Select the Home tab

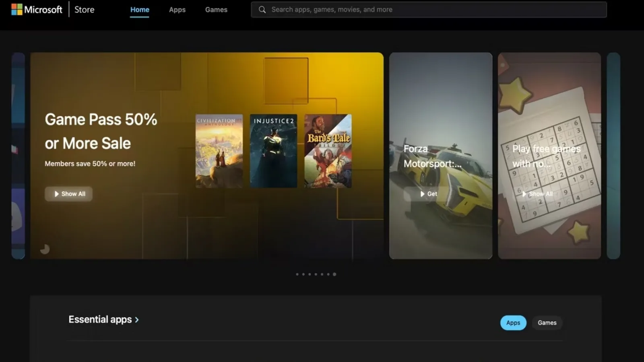click(x=140, y=10)
